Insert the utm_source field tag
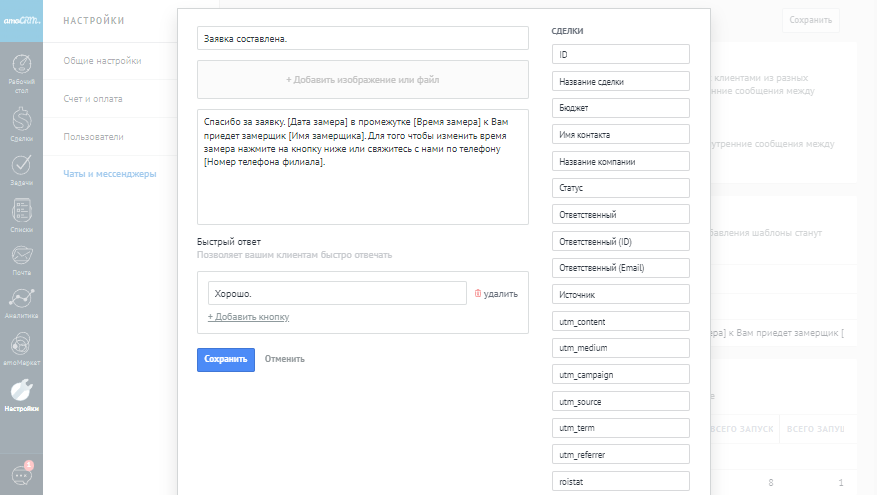 [x=620, y=401]
